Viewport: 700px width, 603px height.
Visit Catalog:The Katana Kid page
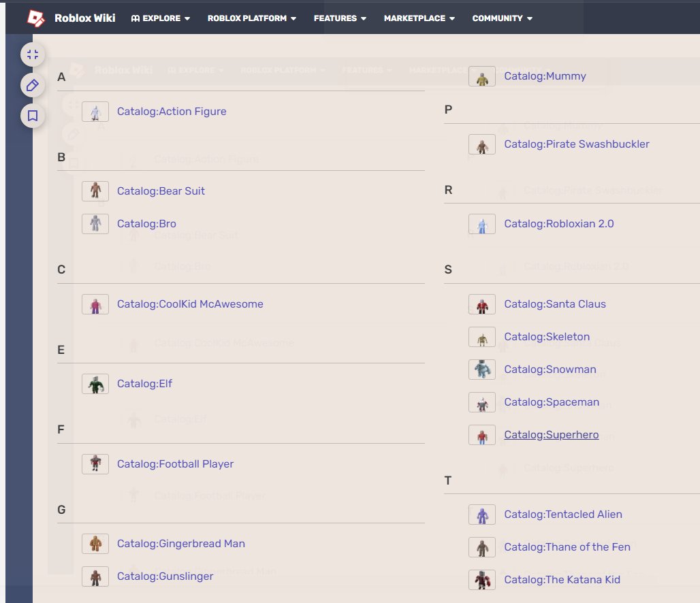click(x=562, y=580)
